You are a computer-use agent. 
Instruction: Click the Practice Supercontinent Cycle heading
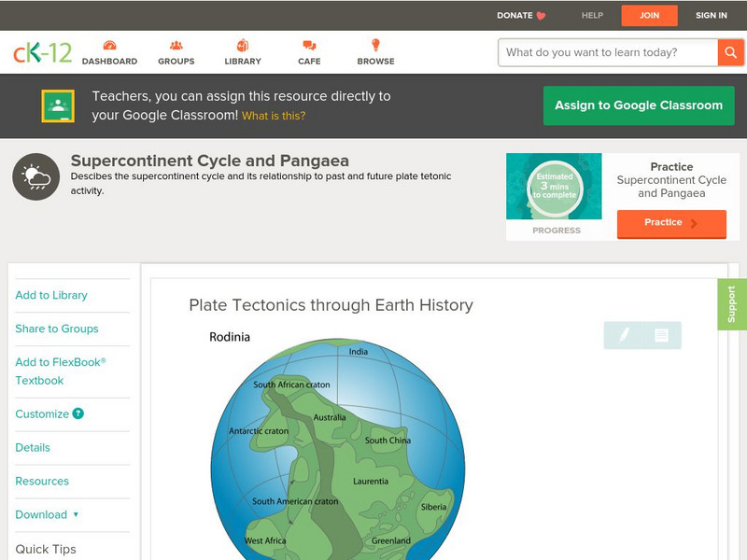[671, 180]
